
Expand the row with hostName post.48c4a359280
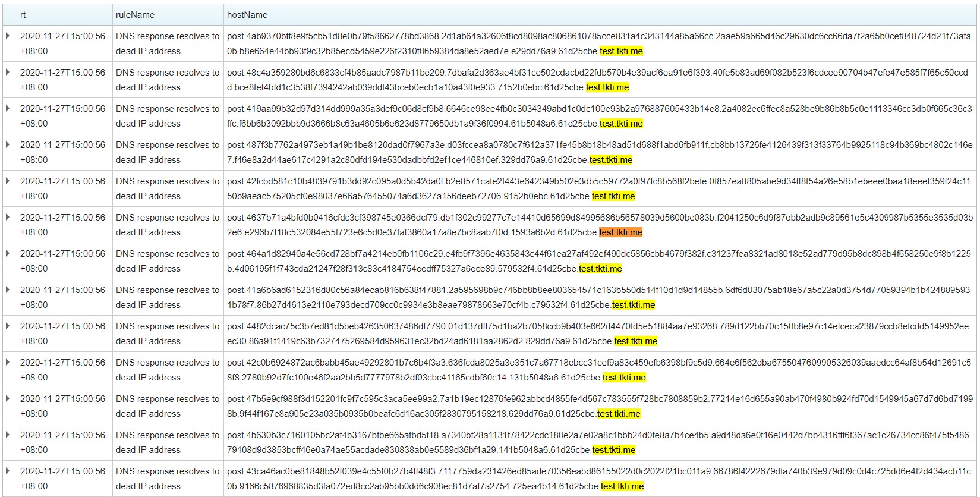(8, 73)
